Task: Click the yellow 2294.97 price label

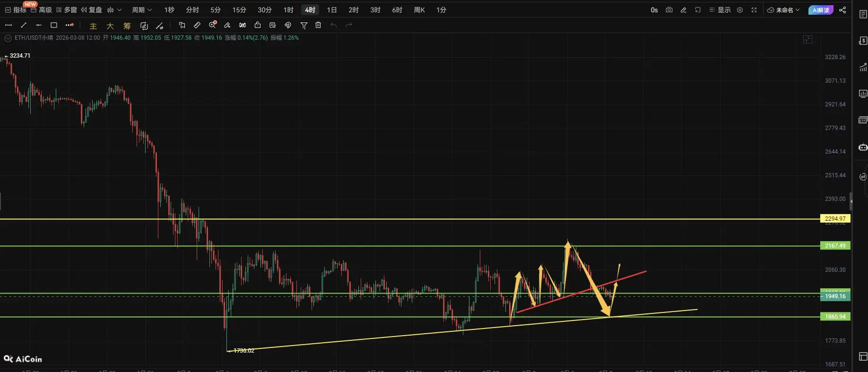Action: coord(835,218)
